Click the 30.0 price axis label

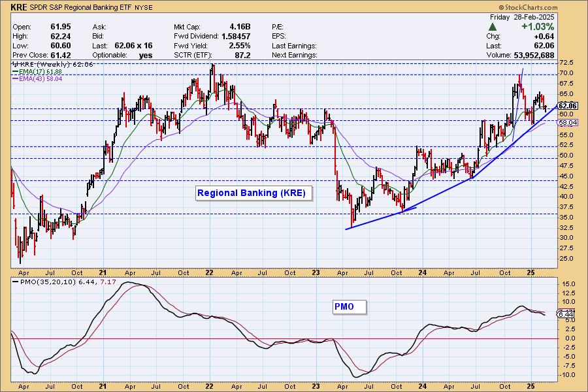(566, 237)
